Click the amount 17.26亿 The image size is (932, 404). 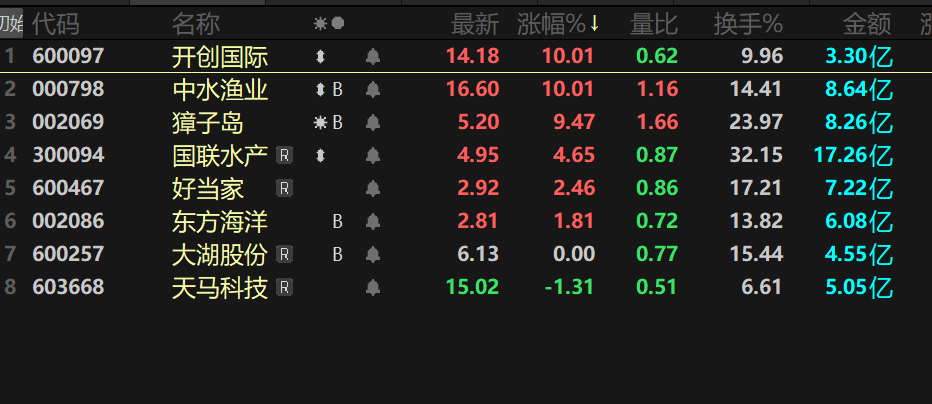(x=854, y=155)
